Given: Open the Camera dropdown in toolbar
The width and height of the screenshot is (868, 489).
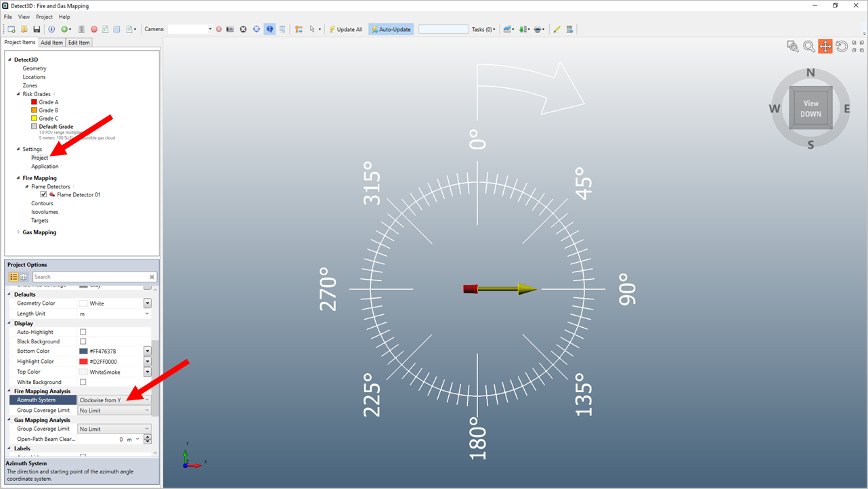Looking at the screenshot, I should 210,29.
